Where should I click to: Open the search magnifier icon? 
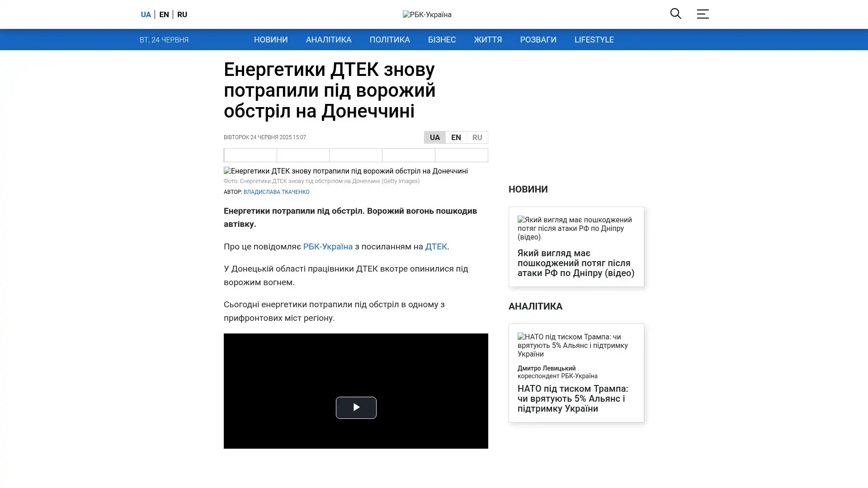point(675,14)
